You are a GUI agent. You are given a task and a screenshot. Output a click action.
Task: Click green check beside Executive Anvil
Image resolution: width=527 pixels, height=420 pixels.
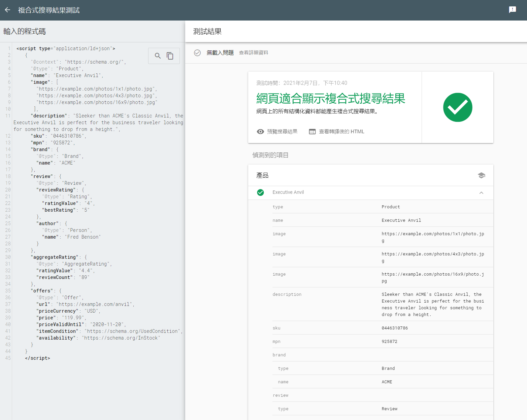[x=260, y=193]
